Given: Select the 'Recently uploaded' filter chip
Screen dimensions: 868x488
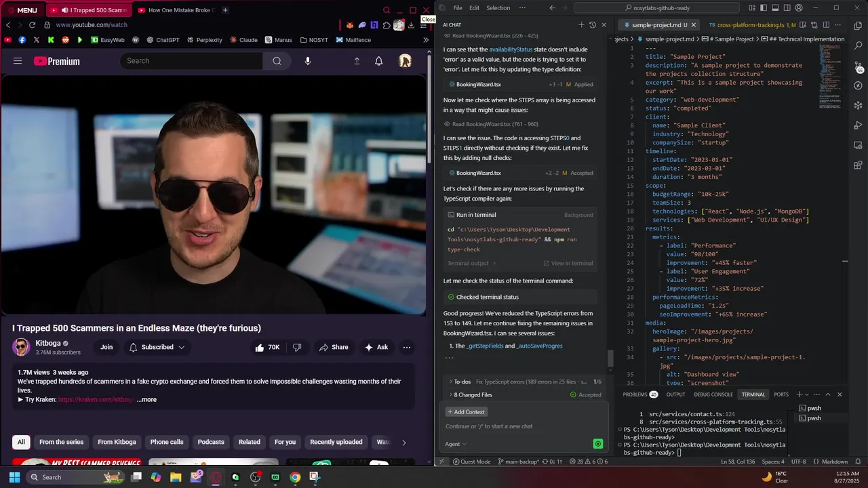Looking at the screenshot, I should 336,442.
